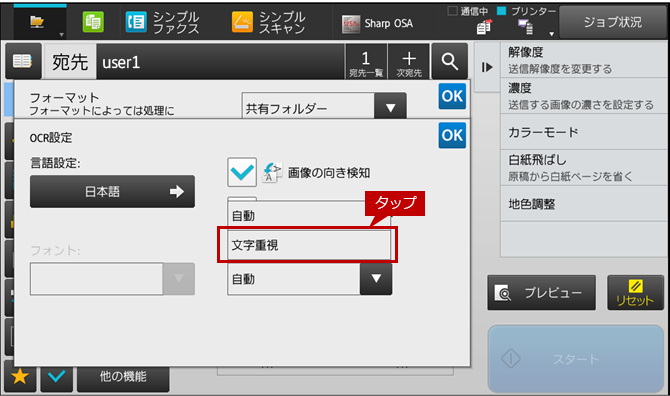This screenshot has height=396, width=670.
Task: Confirm OCR設定 with OK button
Action: click(x=452, y=135)
